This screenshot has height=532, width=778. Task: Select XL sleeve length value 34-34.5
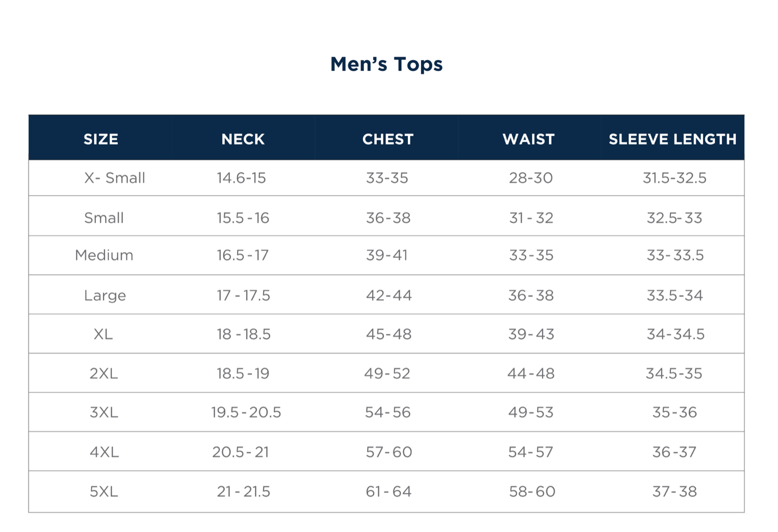click(676, 334)
